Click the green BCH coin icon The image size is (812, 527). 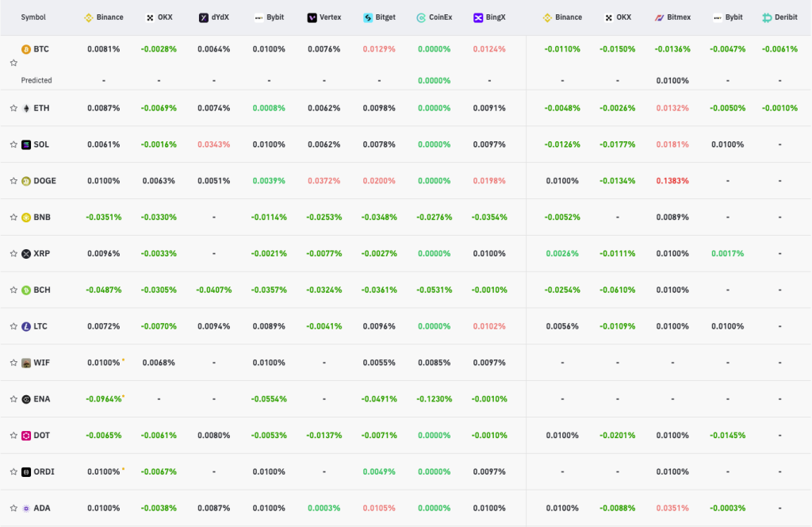(x=26, y=290)
